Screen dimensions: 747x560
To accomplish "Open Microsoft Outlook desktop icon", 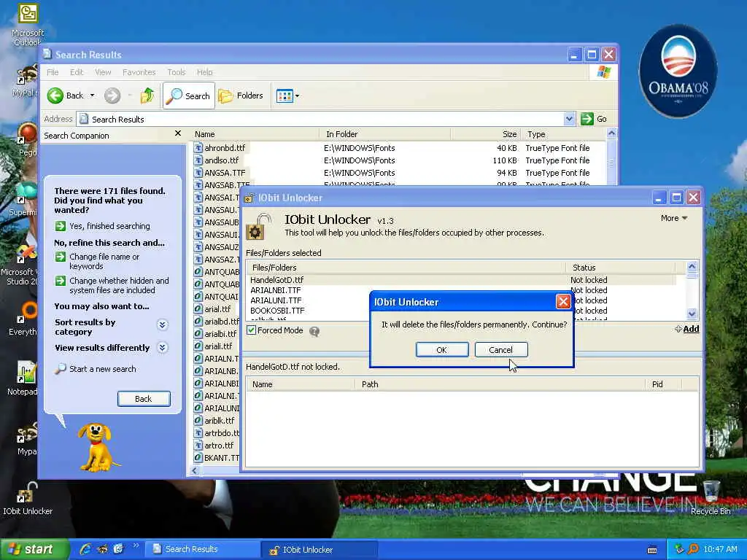I will click(28, 25).
